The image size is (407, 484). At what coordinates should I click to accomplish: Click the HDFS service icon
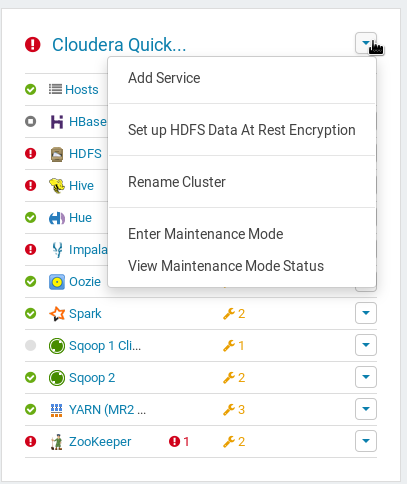[x=57, y=154]
